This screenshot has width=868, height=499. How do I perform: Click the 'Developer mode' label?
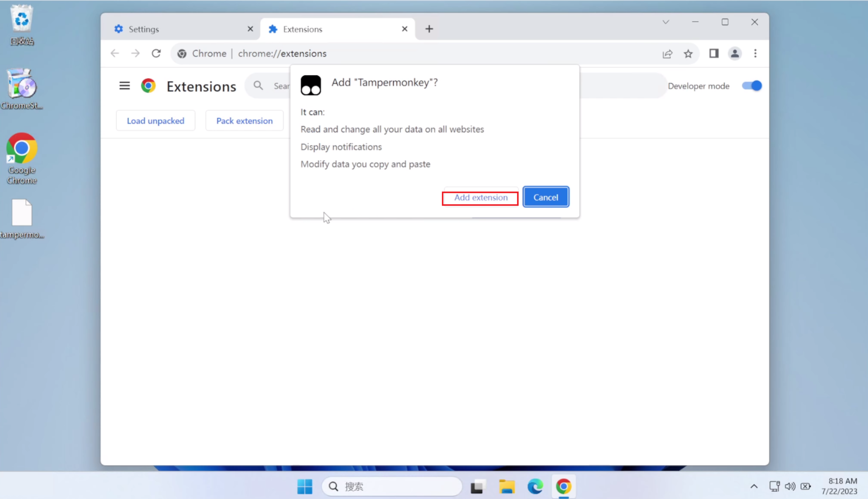(699, 86)
